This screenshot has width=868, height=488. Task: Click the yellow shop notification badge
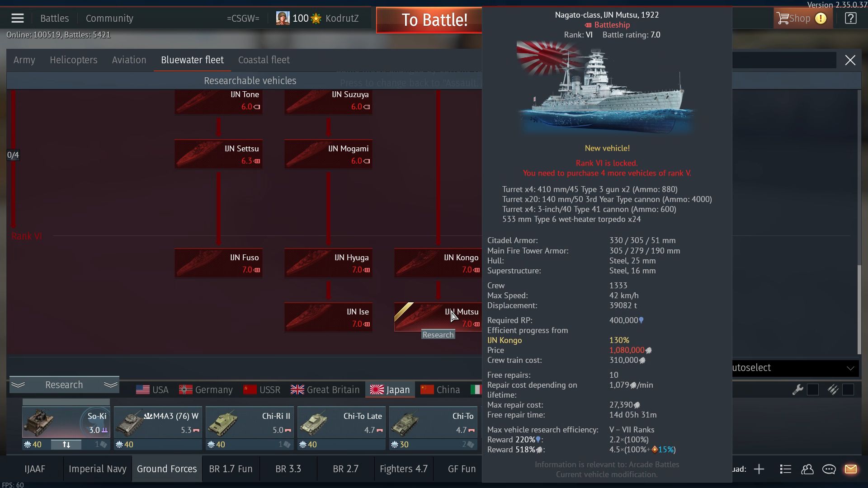coord(821,19)
